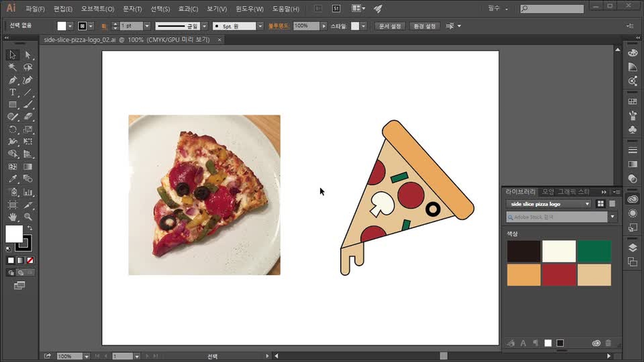Viewport: 644px width, 362px height.
Task: Set the fill to None
Action: pos(30,260)
